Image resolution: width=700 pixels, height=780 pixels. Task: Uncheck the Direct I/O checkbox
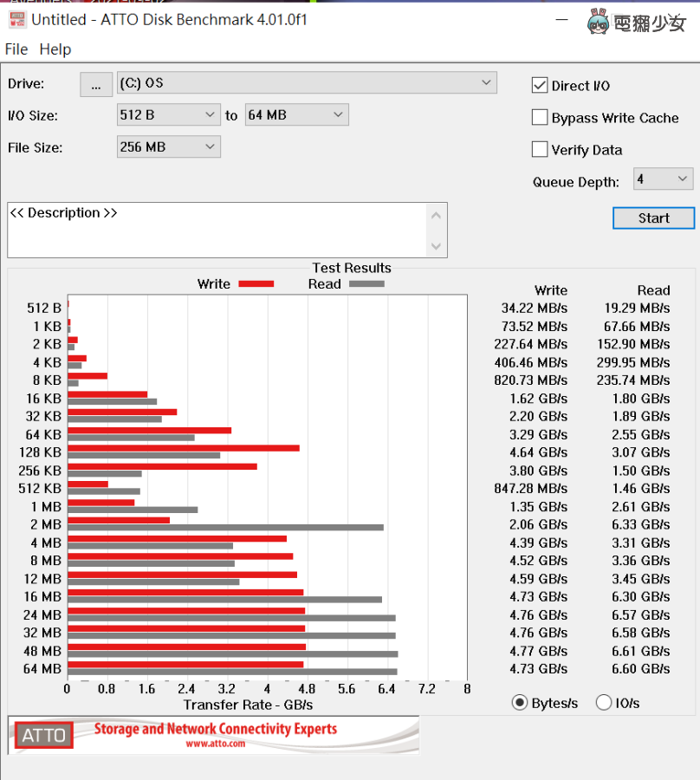click(540, 85)
